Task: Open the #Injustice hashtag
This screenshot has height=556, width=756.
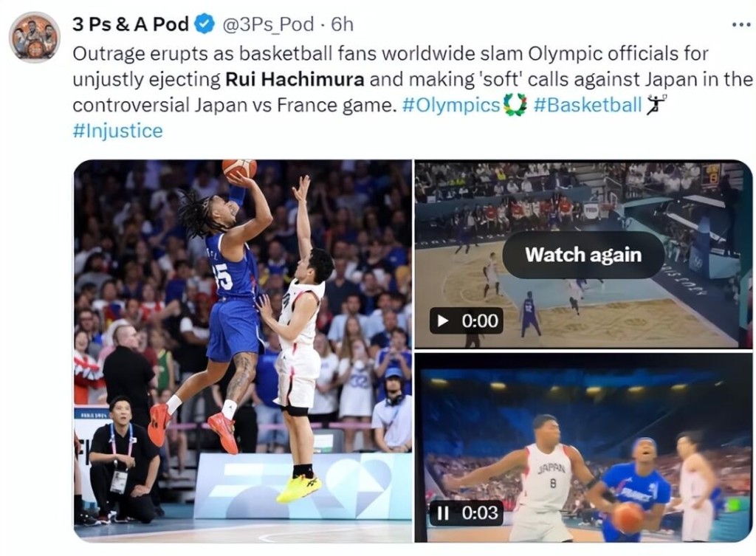Action: tap(117, 131)
